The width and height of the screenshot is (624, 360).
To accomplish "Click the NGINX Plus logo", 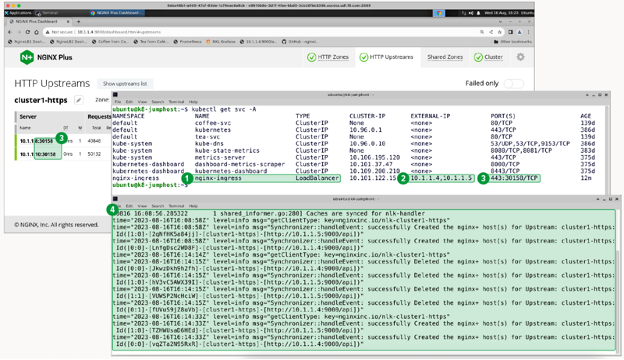I will pos(46,57).
